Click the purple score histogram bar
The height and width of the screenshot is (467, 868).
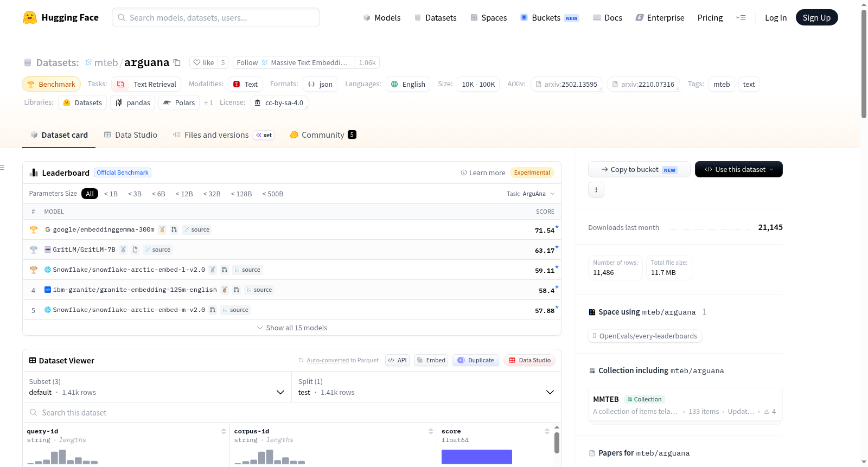(x=476, y=457)
